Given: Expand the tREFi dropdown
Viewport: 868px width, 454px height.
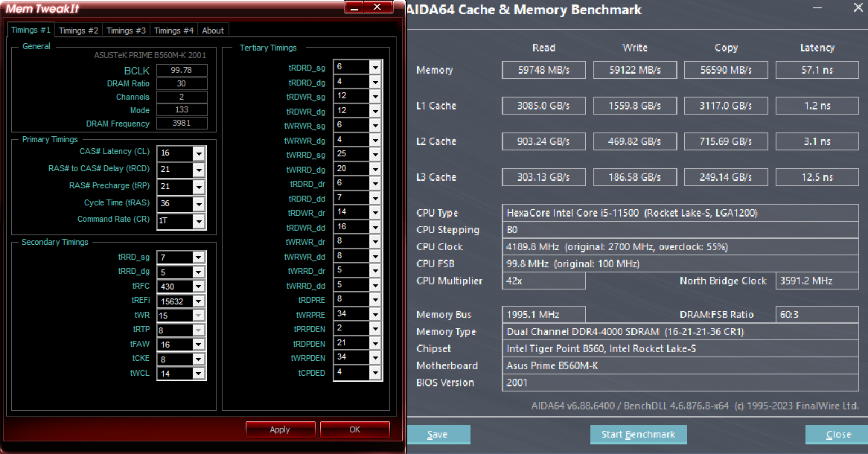Looking at the screenshot, I should pos(199,301).
